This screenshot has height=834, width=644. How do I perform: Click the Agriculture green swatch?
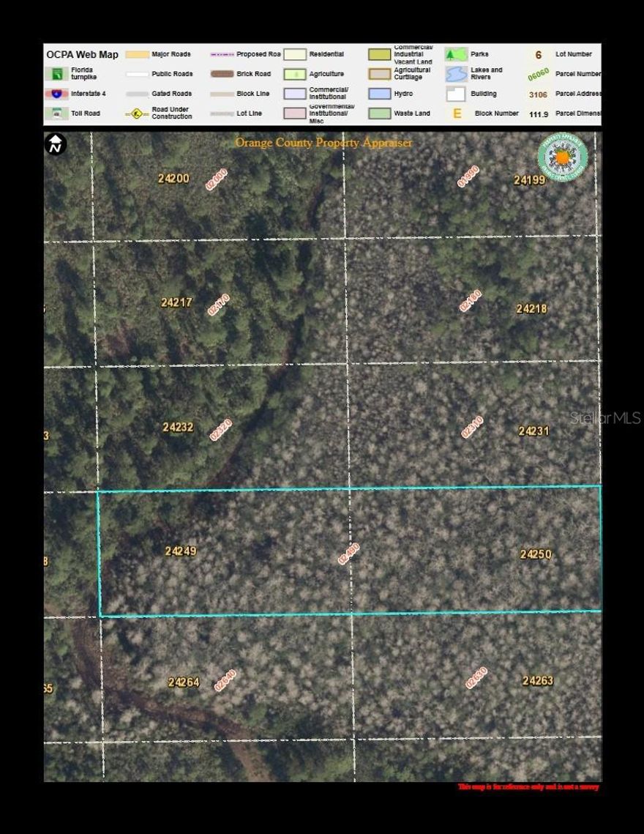[294, 73]
